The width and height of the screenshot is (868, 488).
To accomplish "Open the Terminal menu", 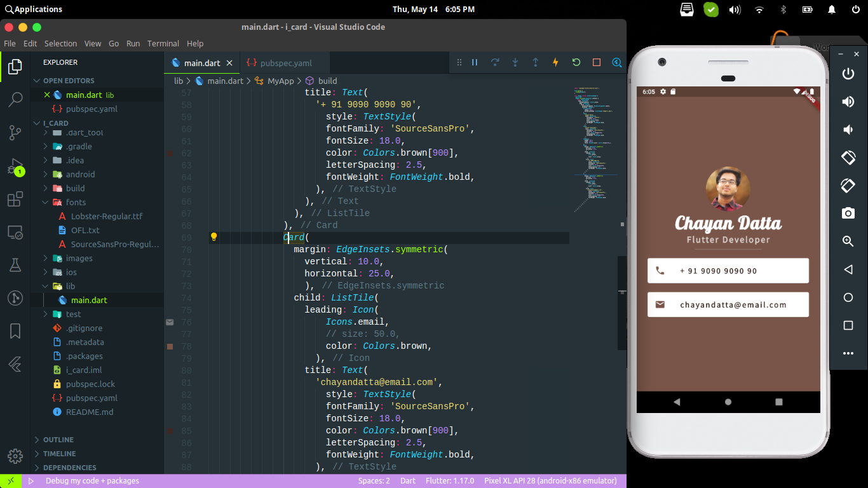I will coord(163,44).
